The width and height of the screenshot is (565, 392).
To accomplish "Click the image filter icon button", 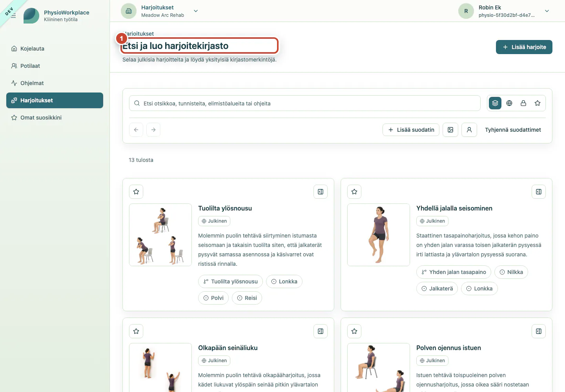I will coord(450,130).
